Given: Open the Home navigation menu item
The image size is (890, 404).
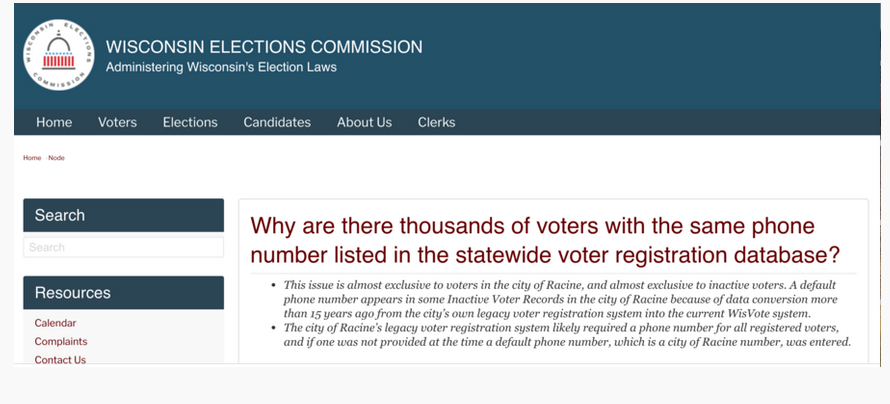Looking at the screenshot, I should pos(54,122).
